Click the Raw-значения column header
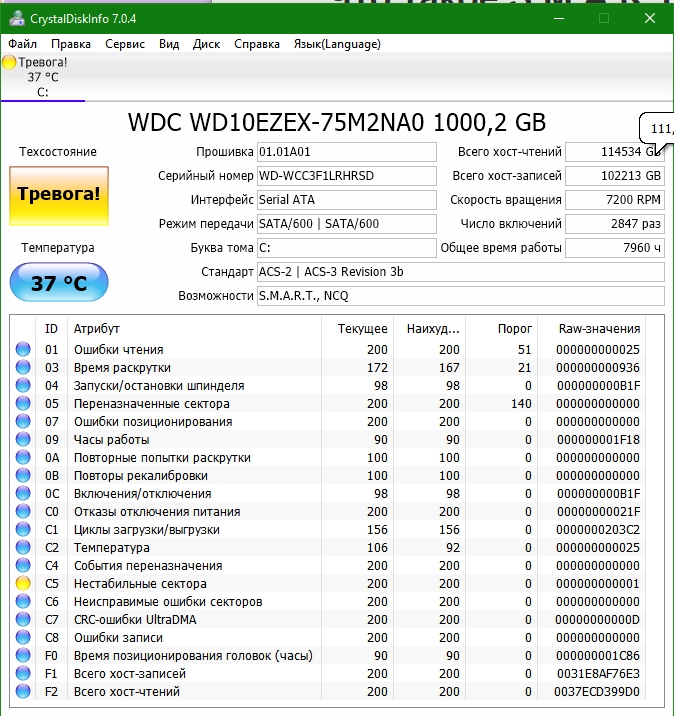674x716 pixels. point(592,329)
